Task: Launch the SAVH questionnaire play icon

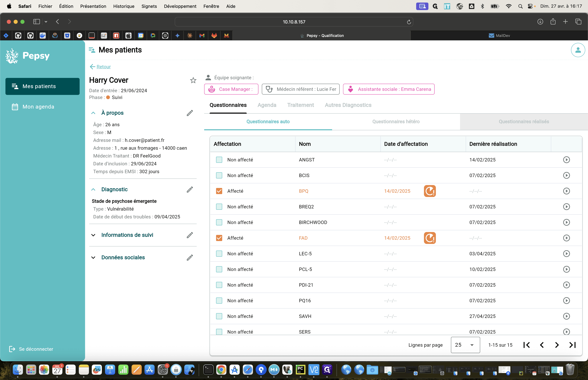Action: (x=567, y=316)
